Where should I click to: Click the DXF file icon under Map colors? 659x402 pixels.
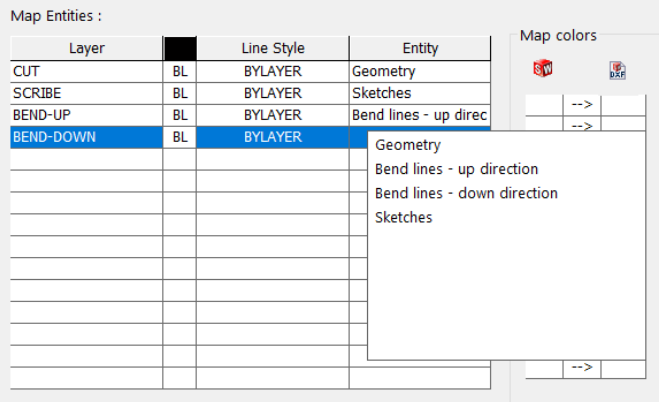617,70
